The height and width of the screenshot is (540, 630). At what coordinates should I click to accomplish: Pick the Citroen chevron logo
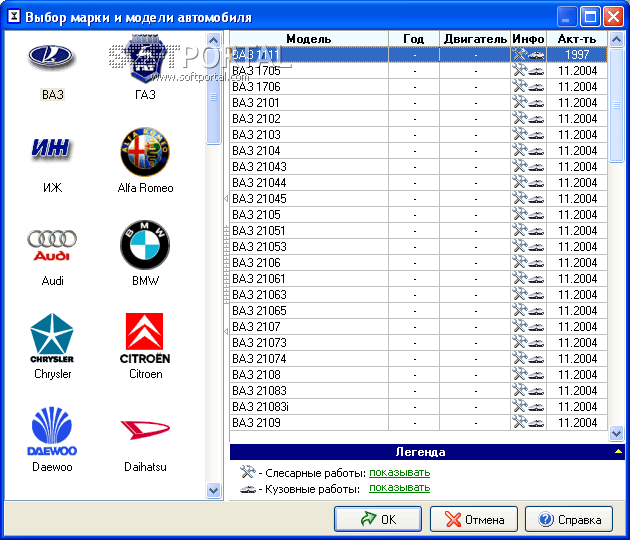(x=145, y=338)
